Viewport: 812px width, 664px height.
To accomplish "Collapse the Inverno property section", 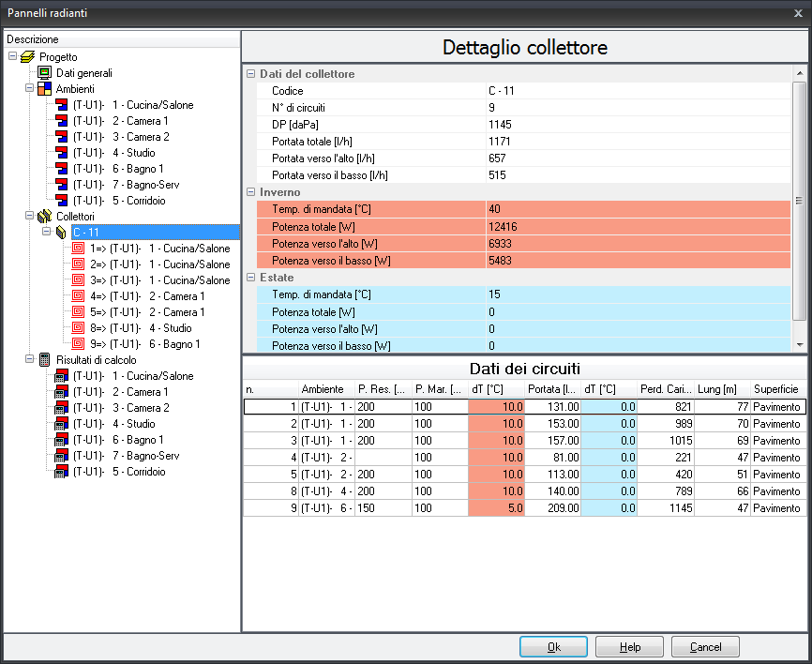I will tap(250, 192).
